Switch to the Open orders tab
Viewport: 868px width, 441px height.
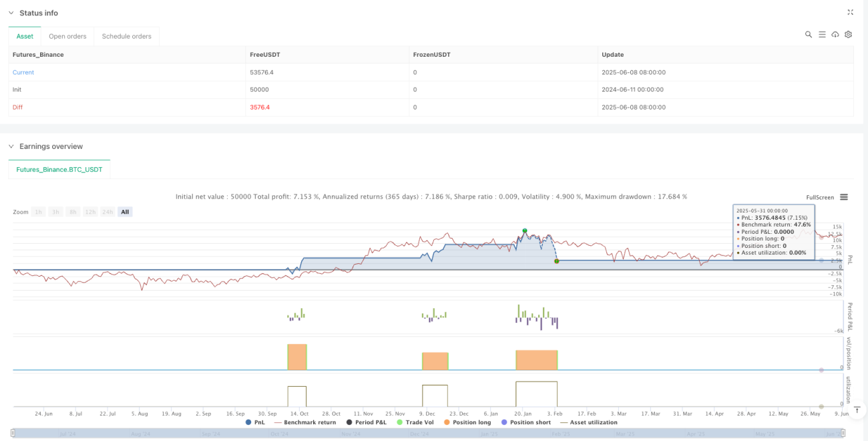point(67,36)
